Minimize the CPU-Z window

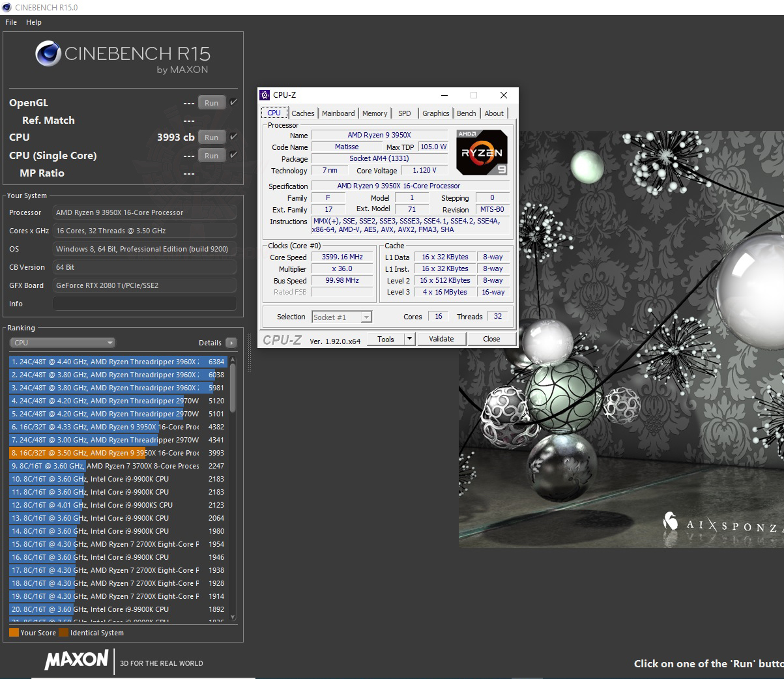pyautogui.click(x=444, y=95)
